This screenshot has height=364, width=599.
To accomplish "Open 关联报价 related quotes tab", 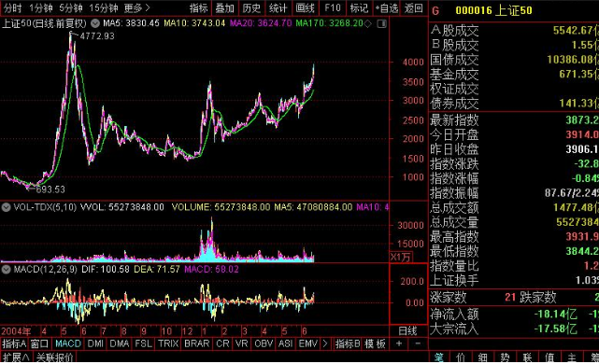I will coord(54,357).
